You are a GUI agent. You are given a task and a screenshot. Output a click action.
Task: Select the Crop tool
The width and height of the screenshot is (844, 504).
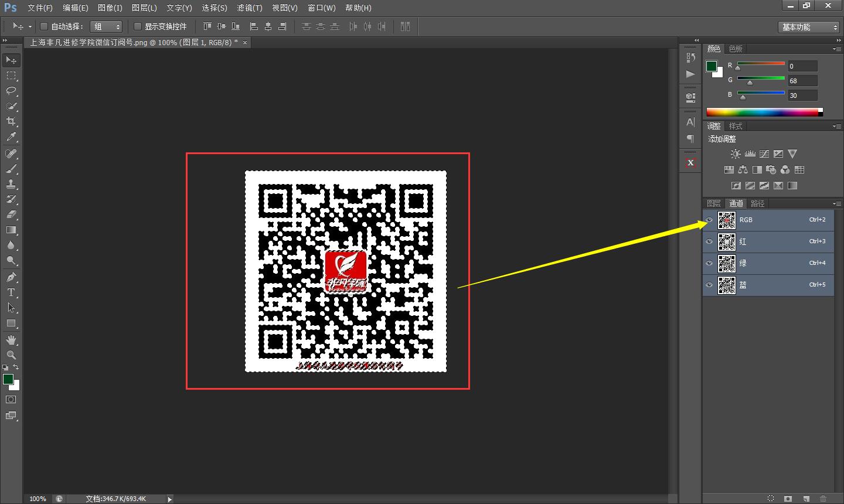coord(11,121)
